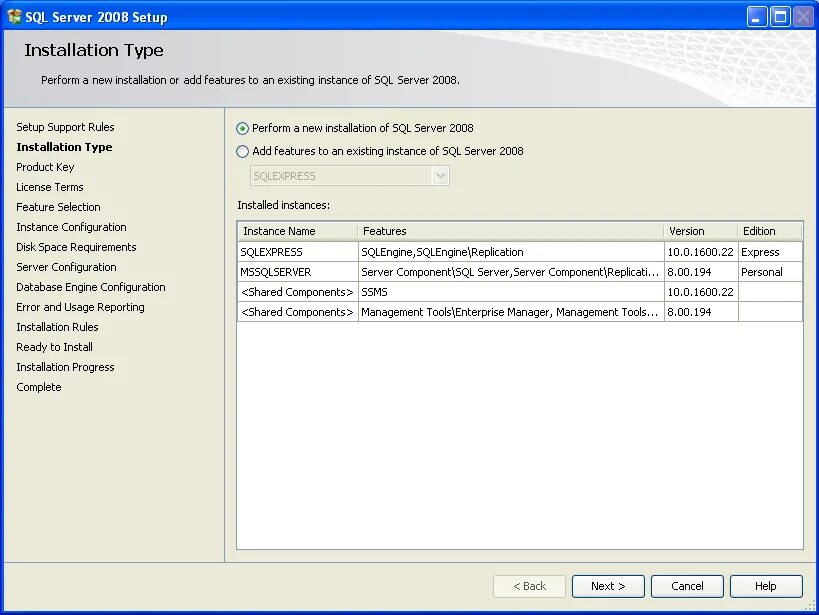Click the Version column header
The height and width of the screenshot is (615, 819).
click(701, 231)
